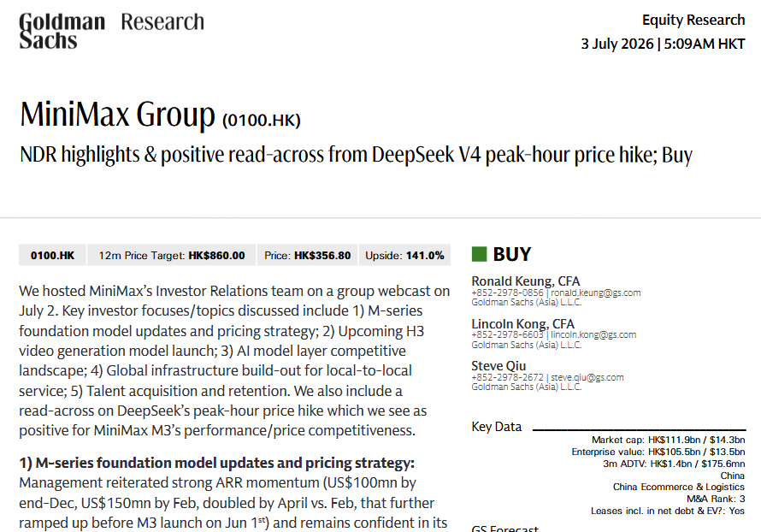Image resolution: width=761 pixels, height=532 pixels.
Task: Click the 'Research' header text
Action: pyautogui.click(x=162, y=22)
